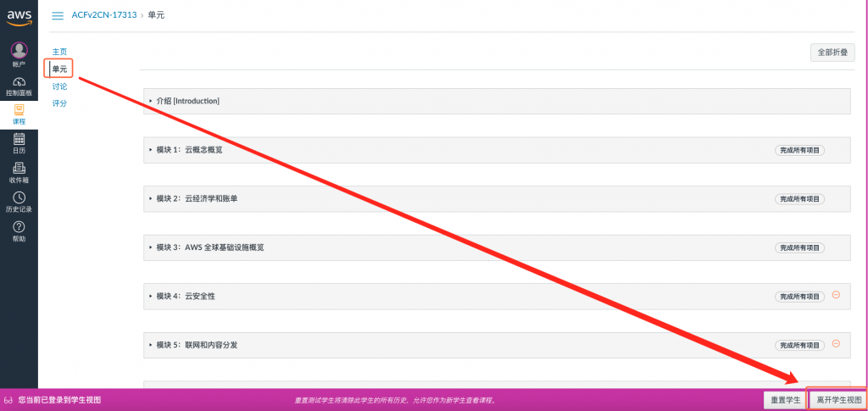This screenshot has height=411, width=868.
Task: Click the 全部折叠 button
Action: pyautogui.click(x=832, y=53)
